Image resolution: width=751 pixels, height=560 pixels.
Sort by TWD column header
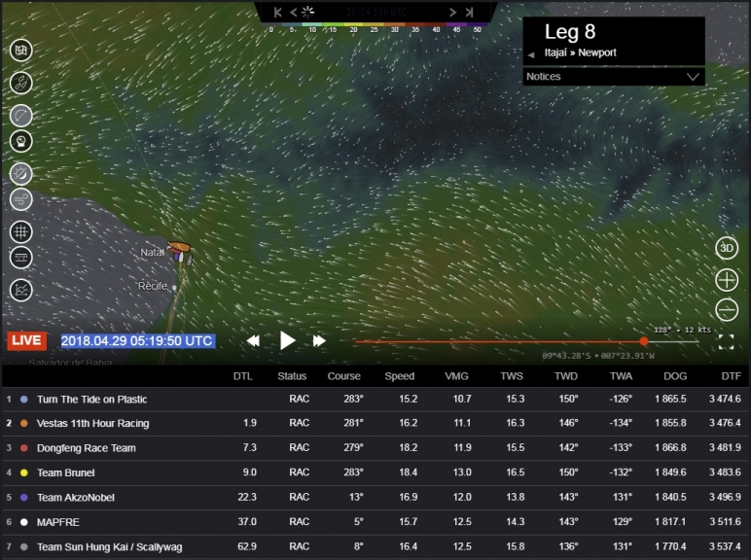[x=566, y=376]
